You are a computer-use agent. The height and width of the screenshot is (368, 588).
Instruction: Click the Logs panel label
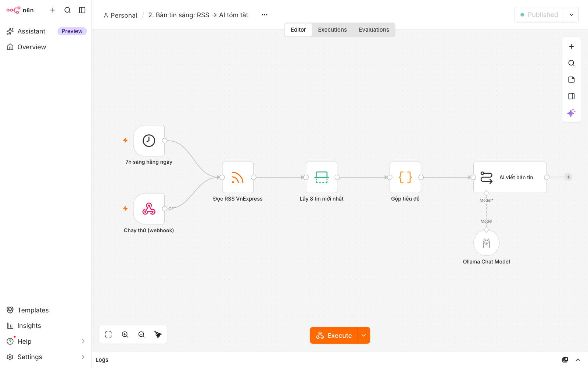pyautogui.click(x=102, y=360)
